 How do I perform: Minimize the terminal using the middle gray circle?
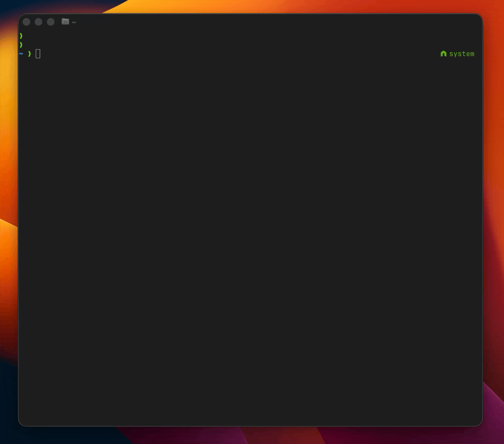click(x=38, y=22)
